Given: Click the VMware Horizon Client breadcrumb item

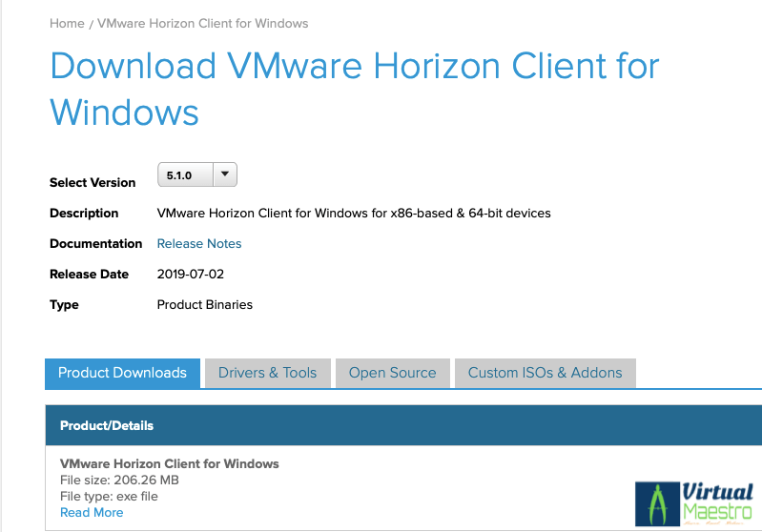Looking at the screenshot, I should (203, 23).
